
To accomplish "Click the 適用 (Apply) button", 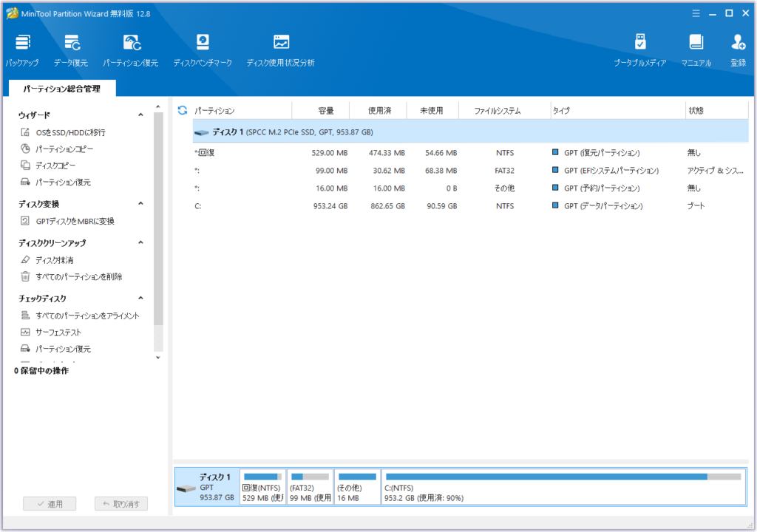I will pos(49,503).
